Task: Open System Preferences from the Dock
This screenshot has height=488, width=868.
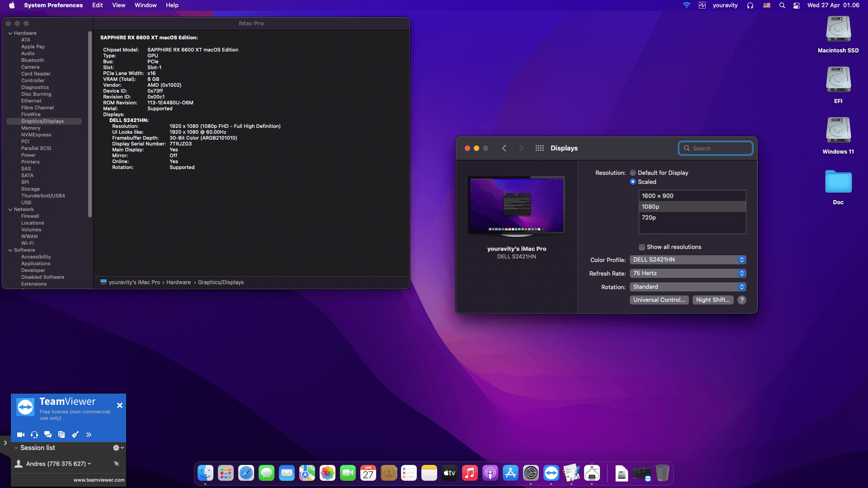Action: pyautogui.click(x=531, y=473)
